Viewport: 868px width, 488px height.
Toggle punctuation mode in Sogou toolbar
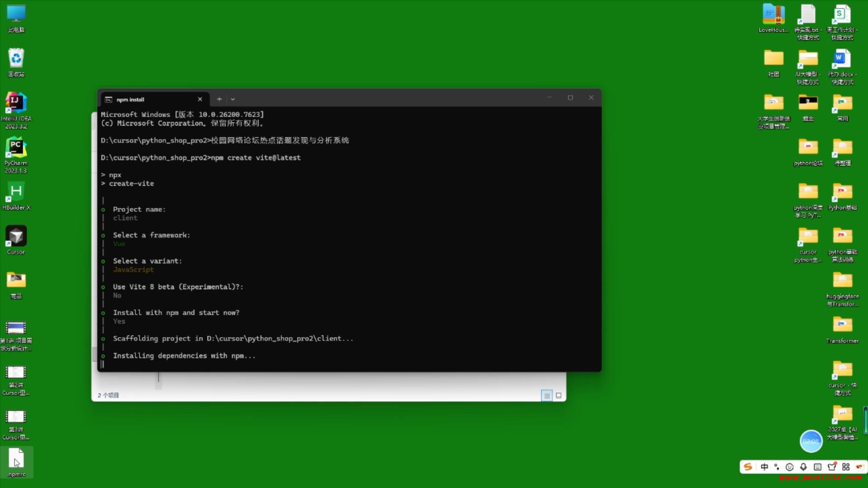[777, 467]
